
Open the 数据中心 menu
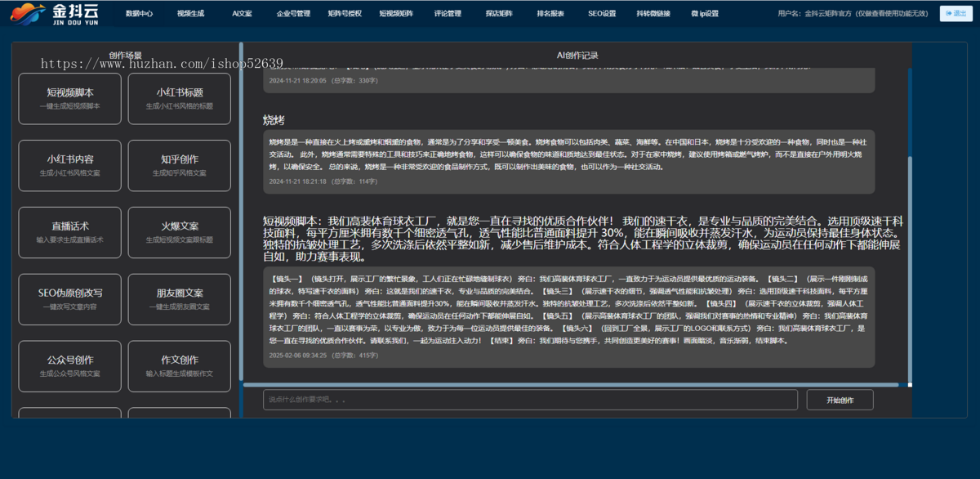pyautogui.click(x=139, y=14)
